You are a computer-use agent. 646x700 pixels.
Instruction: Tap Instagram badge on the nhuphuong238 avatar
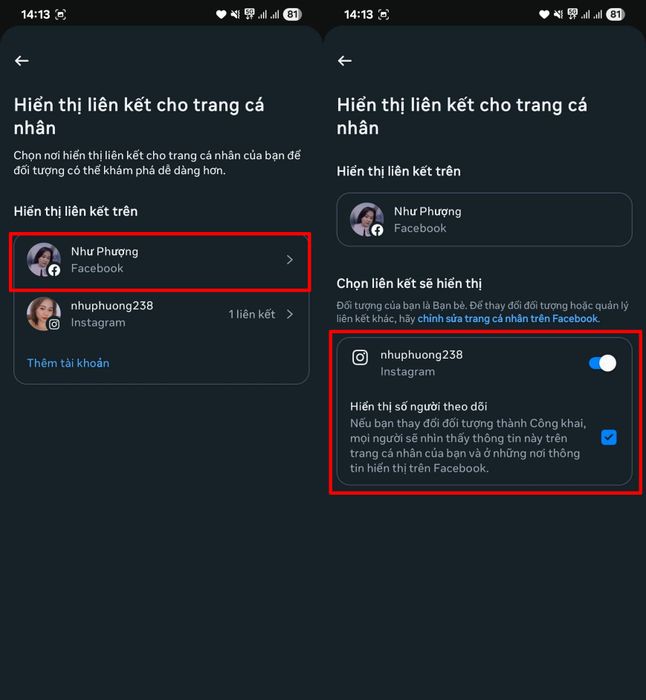(54, 324)
